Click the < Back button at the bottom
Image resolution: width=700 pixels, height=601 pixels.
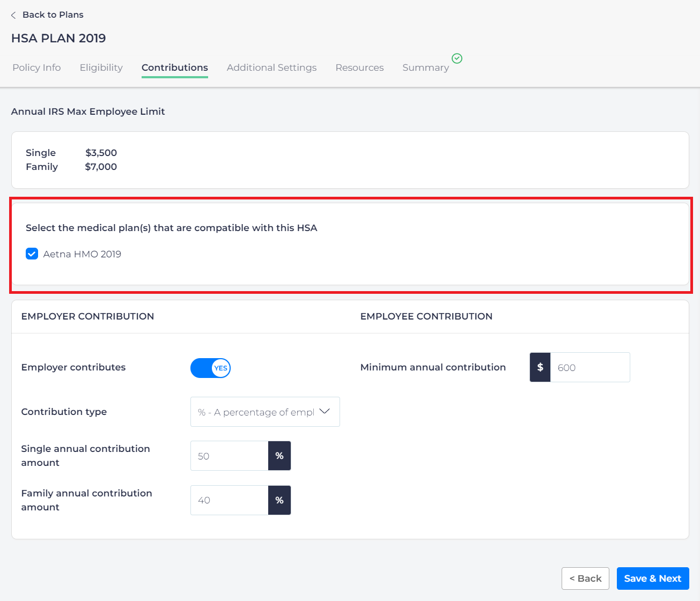[585, 578]
